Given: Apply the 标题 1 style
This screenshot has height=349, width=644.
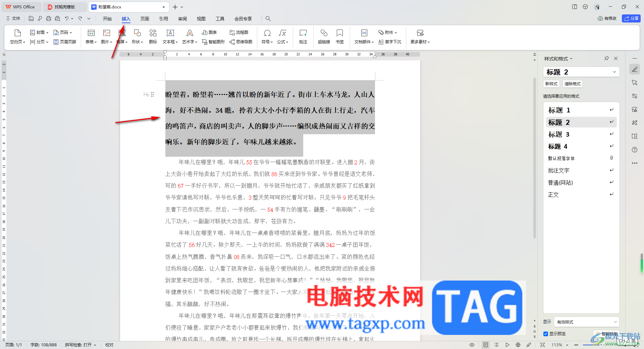Looking at the screenshot, I should point(581,110).
